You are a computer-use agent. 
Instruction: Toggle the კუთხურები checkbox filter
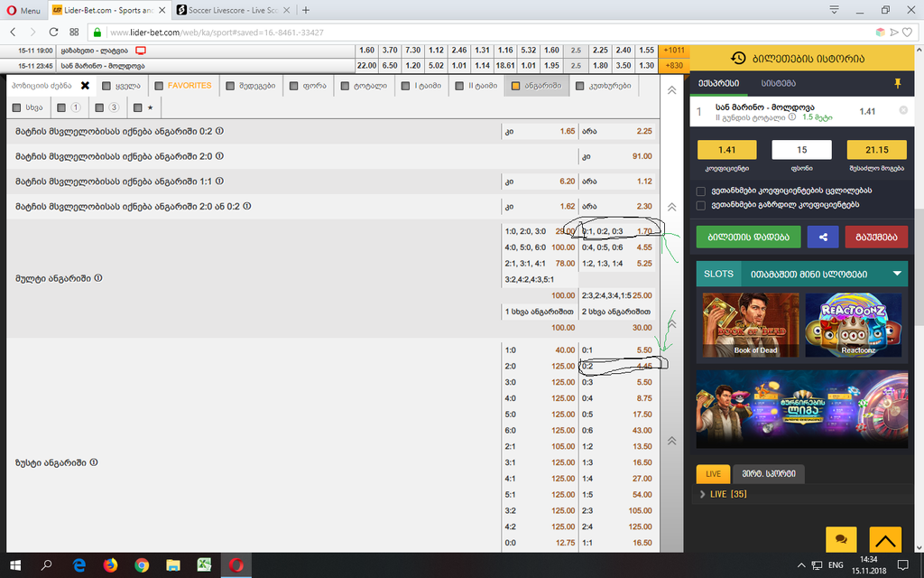pos(579,86)
